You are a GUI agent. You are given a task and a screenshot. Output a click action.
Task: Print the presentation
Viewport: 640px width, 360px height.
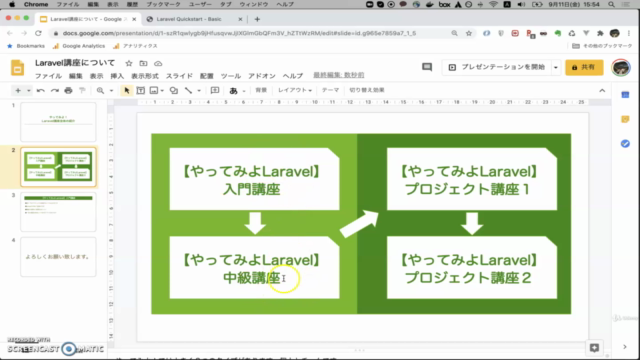(68, 91)
